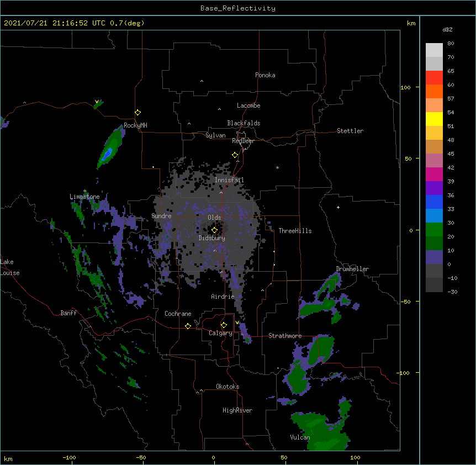Image resolution: width=476 pixels, height=465 pixels.
Task: Click the ThreeHills label
Action: 295,231
